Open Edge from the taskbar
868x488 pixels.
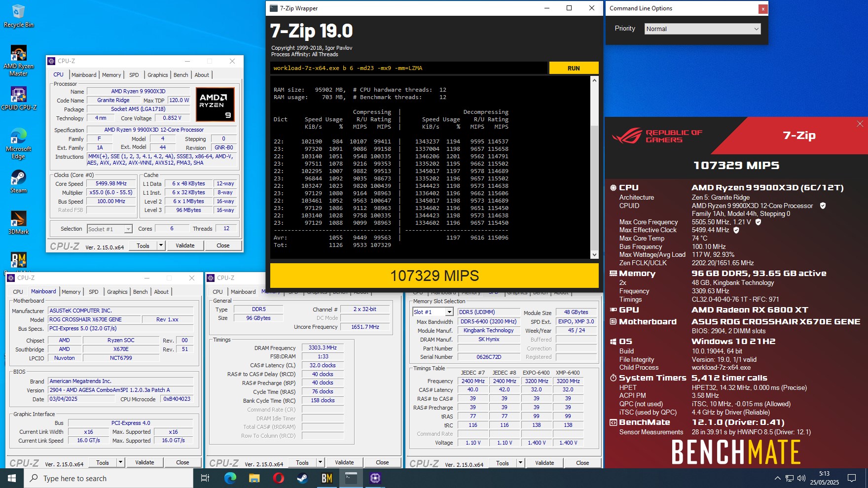pos(230,478)
